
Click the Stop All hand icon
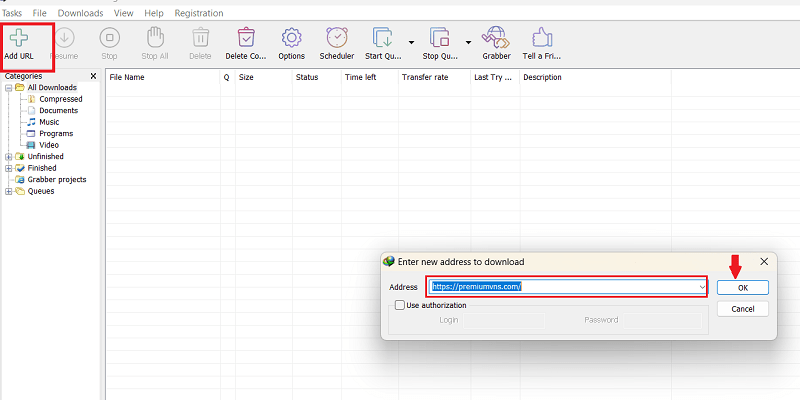coord(155,38)
